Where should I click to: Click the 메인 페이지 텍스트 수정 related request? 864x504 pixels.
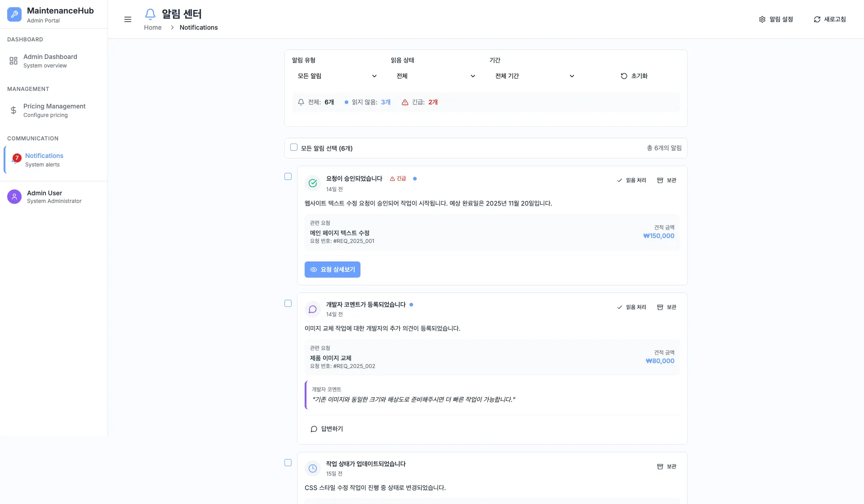(340, 233)
